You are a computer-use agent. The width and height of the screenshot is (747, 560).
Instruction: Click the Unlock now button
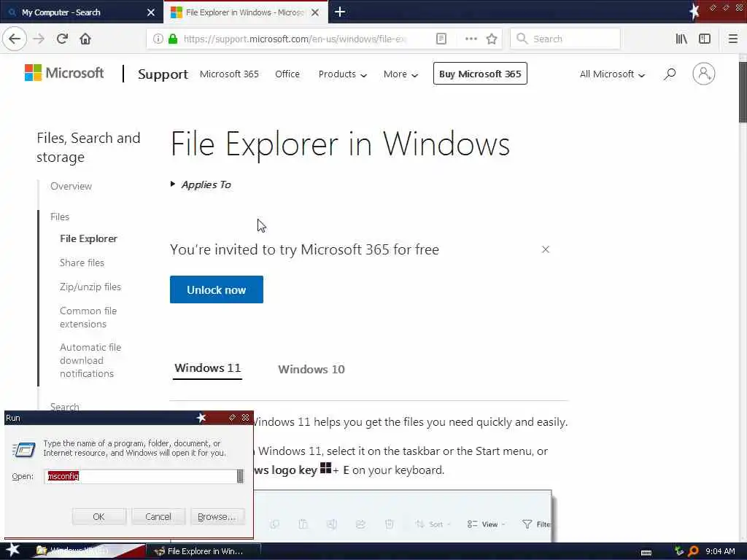(216, 289)
